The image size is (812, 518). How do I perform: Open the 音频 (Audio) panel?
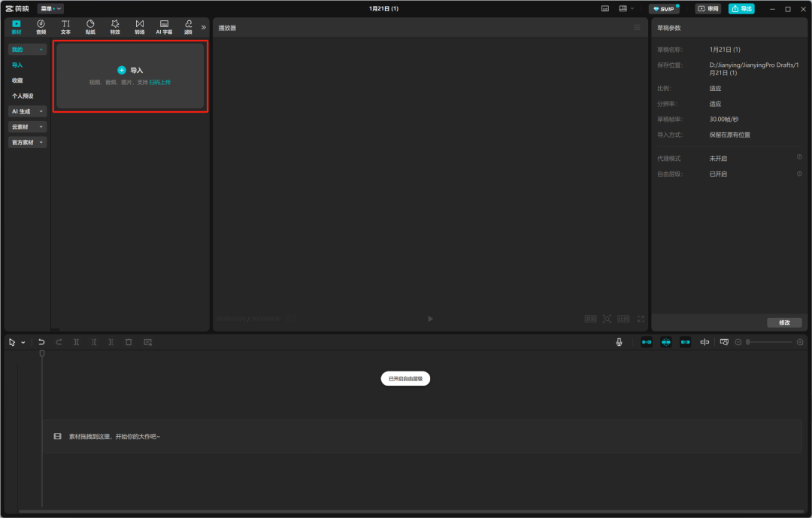(41, 27)
